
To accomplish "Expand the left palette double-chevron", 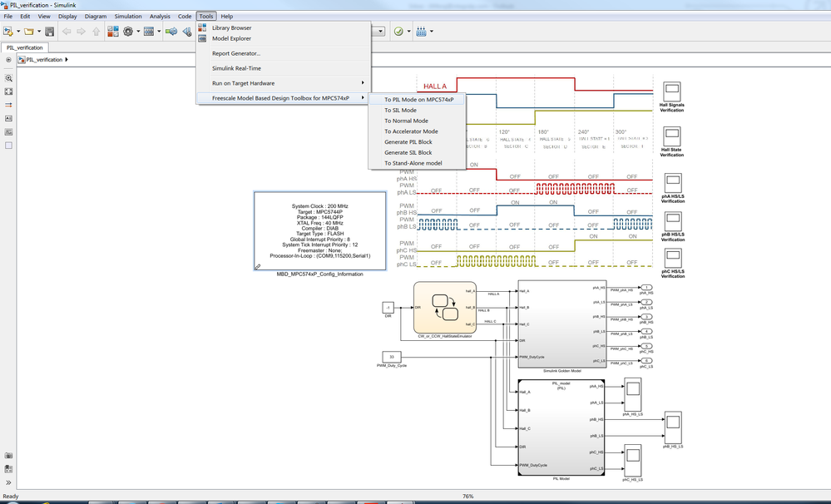I will pyautogui.click(x=8, y=482).
